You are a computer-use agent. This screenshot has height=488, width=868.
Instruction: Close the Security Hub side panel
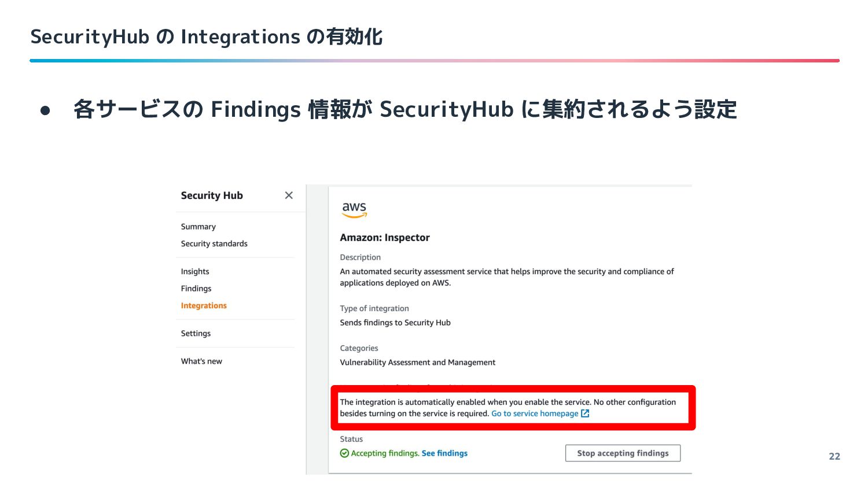tap(289, 195)
